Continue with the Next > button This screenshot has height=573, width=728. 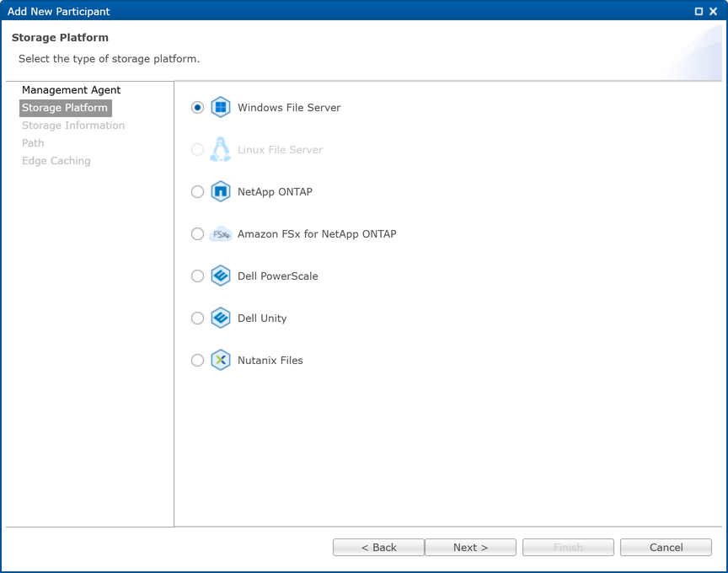[x=470, y=548]
